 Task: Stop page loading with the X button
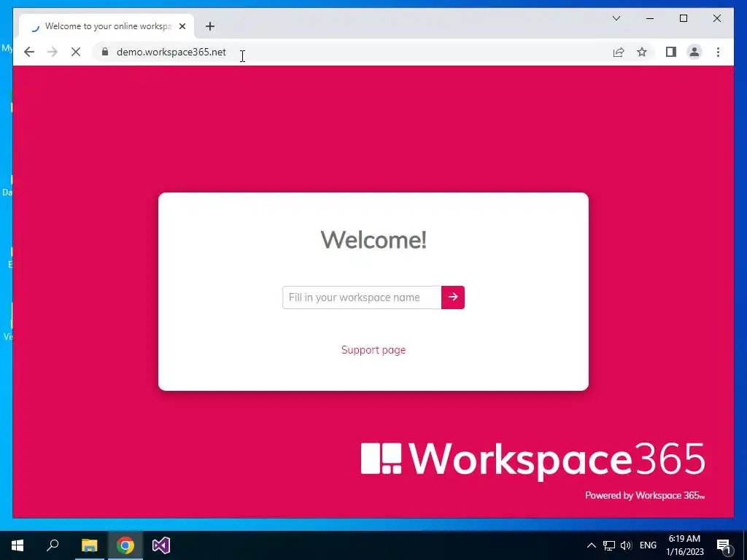(x=76, y=52)
